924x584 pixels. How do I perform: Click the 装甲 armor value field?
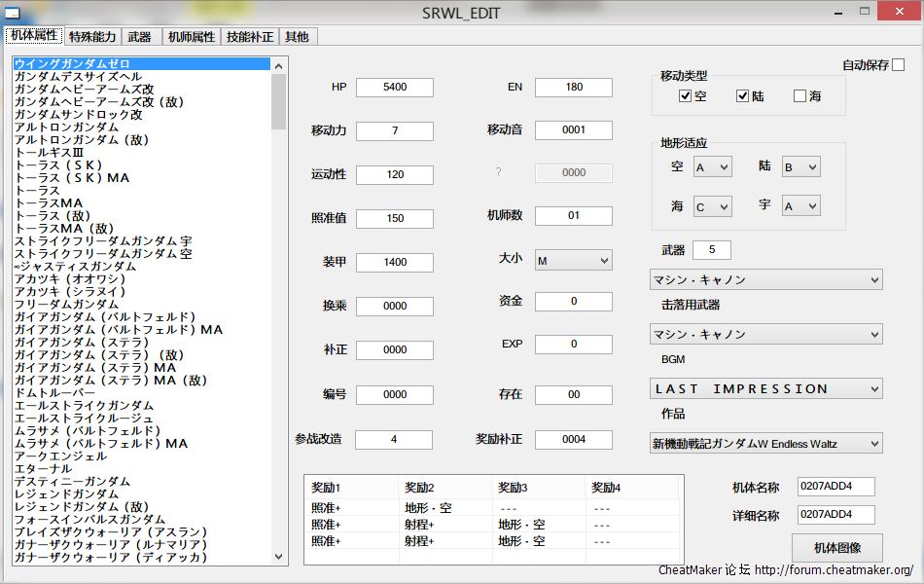394,263
